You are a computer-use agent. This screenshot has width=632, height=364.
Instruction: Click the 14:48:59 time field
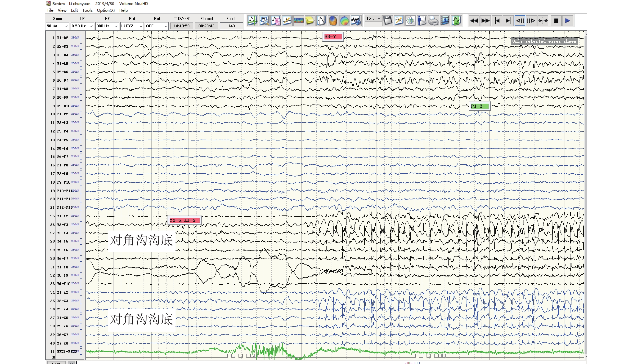(x=182, y=26)
